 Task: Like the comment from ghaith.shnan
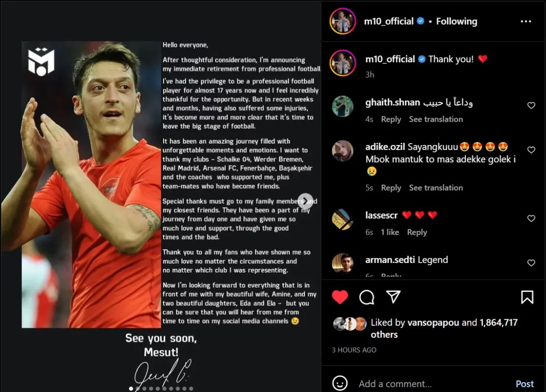(x=531, y=106)
